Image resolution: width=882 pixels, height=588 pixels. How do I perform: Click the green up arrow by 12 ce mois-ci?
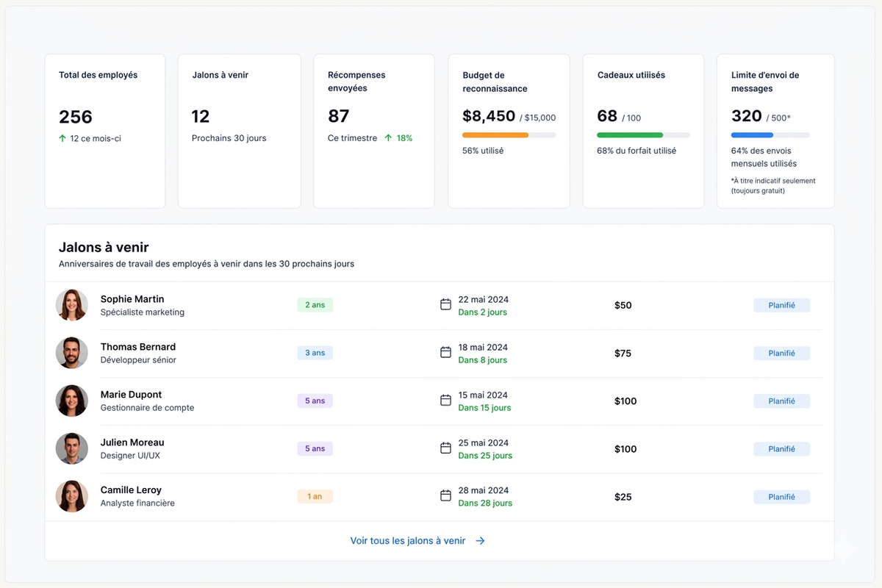tap(62, 138)
